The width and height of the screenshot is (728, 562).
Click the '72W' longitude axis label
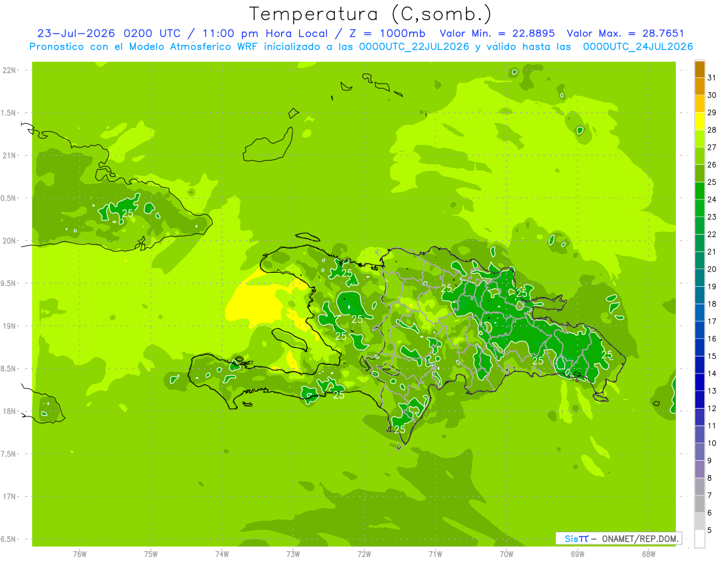click(x=364, y=554)
